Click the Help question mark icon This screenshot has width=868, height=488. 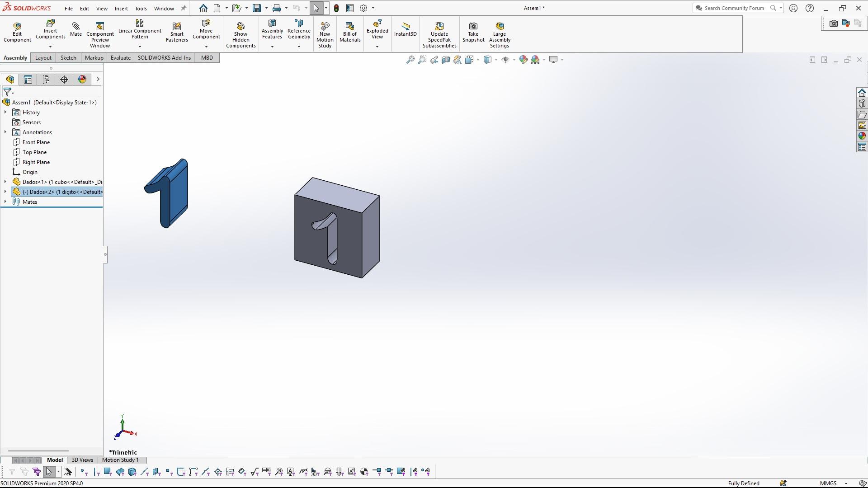pos(810,8)
